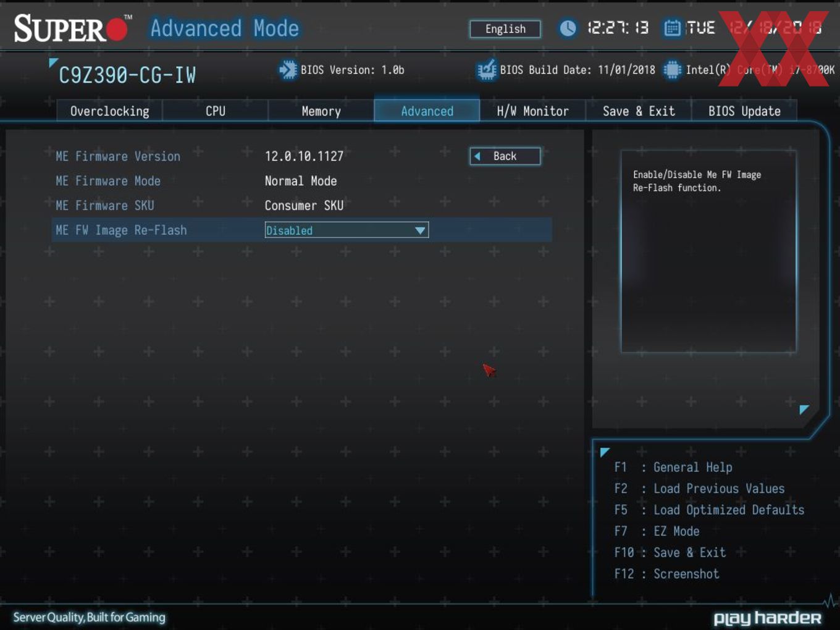This screenshot has height=630, width=840.
Task: Select the Advanced tab
Action: point(427,111)
